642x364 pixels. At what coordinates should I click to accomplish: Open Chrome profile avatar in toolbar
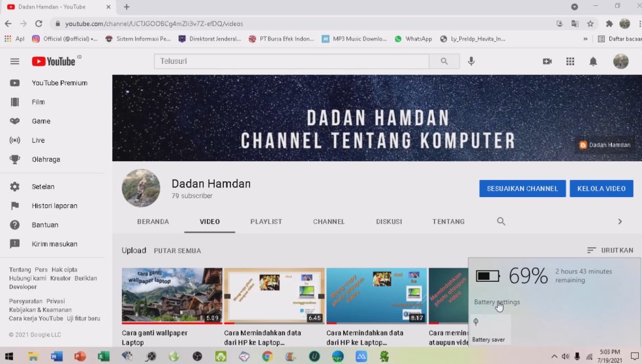pyautogui.click(x=624, y=23)
